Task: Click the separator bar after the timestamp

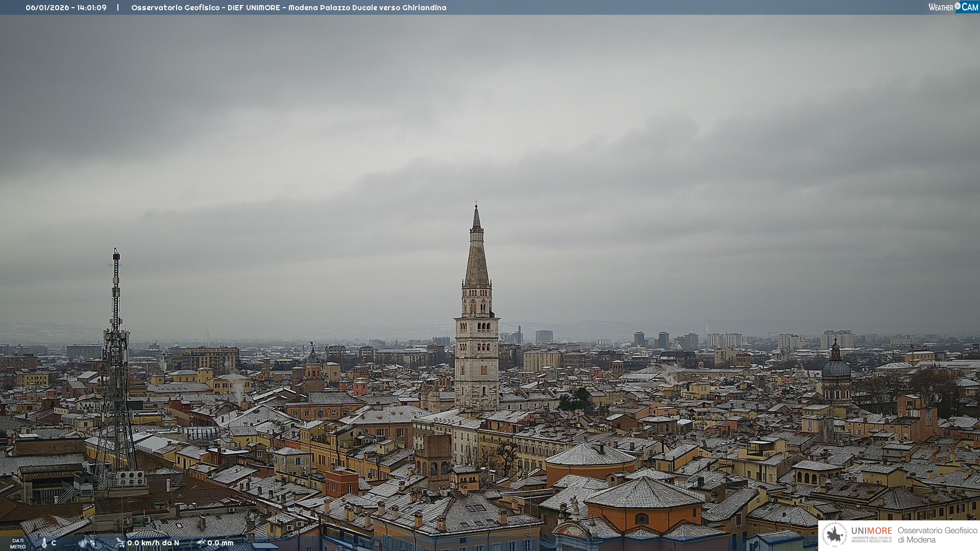Action: click(118, 8)
